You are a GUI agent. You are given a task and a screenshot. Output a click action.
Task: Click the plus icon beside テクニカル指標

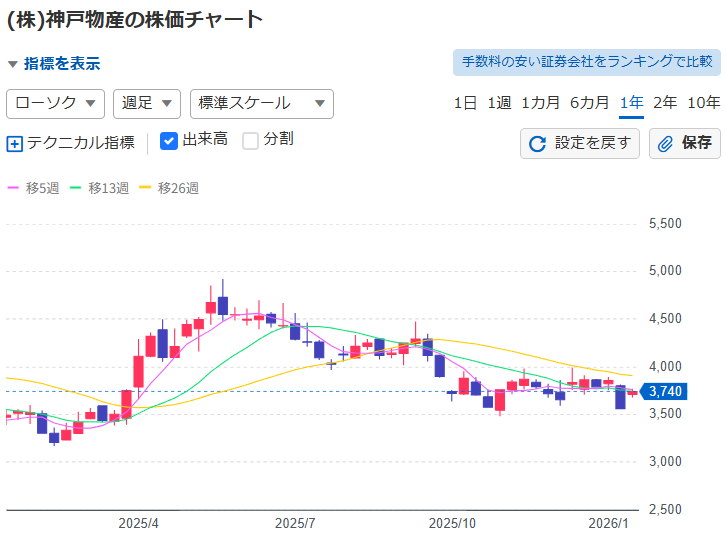click(14, 143)
